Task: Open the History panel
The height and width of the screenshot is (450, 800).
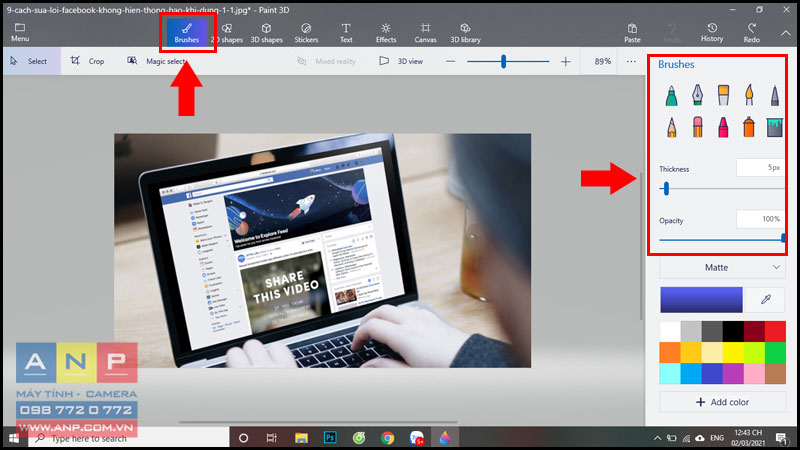Action: click(712, 33)
